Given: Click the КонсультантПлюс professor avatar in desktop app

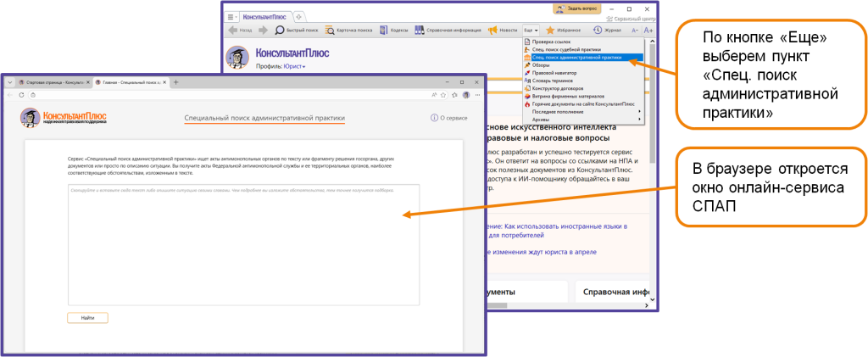Looking at the screenshot, I should click(x=237, y=57).
